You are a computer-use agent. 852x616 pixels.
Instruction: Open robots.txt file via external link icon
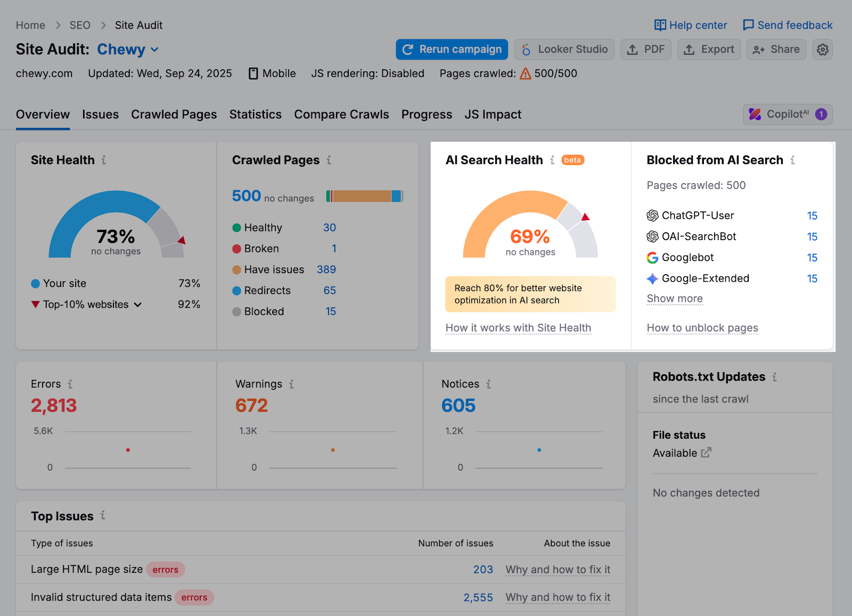coord(707,453)
